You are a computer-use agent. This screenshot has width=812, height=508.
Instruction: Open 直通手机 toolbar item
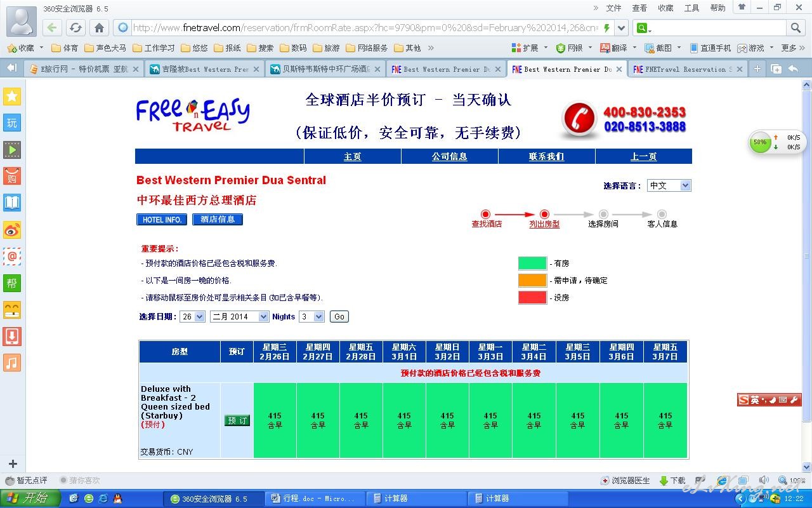click(x=710, y=48)
